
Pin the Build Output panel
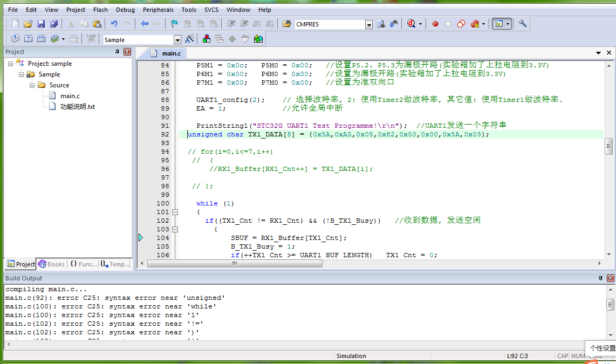[x=600, y=278]
